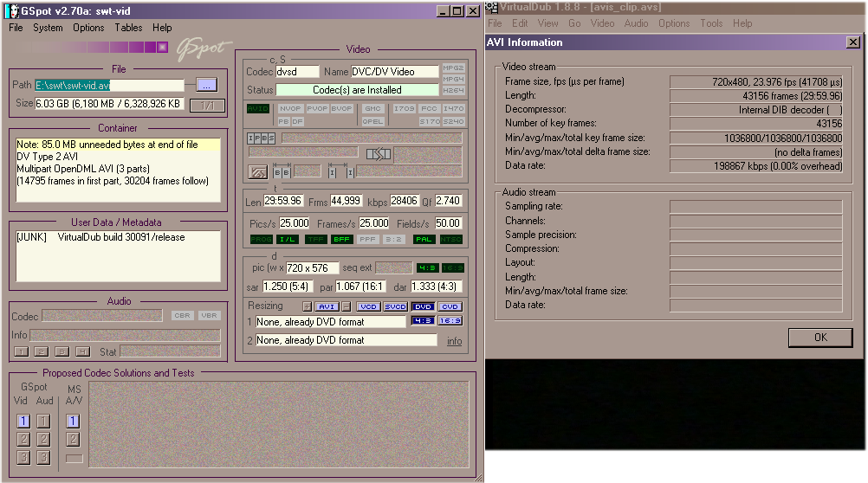Click the resizing info link
This screenshot has width=868, height=483.
coord(455,341)
